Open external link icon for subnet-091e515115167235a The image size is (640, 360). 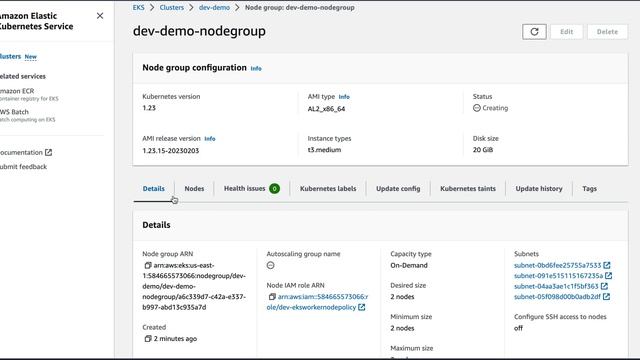coord(609,276)
